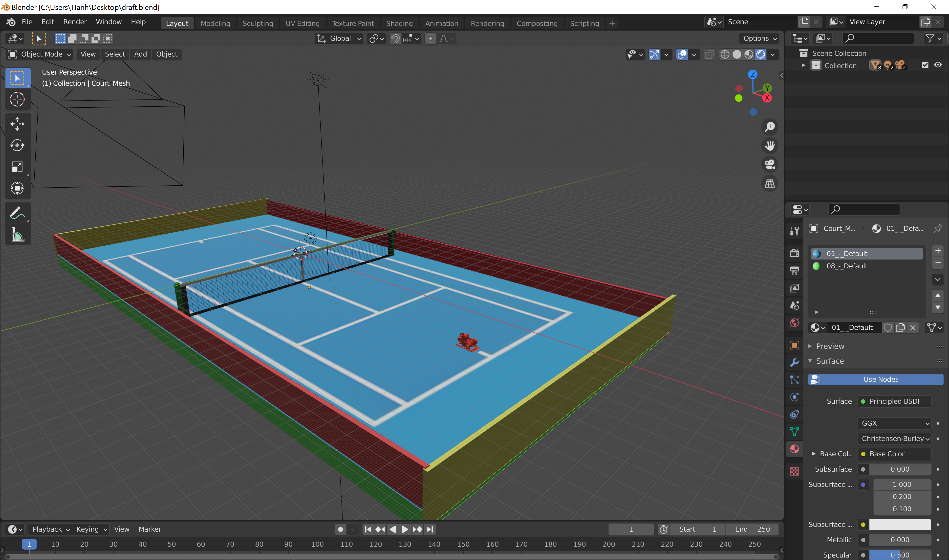Open the Render menu
This screenshot has height=560, width=949.
point(75,21)
